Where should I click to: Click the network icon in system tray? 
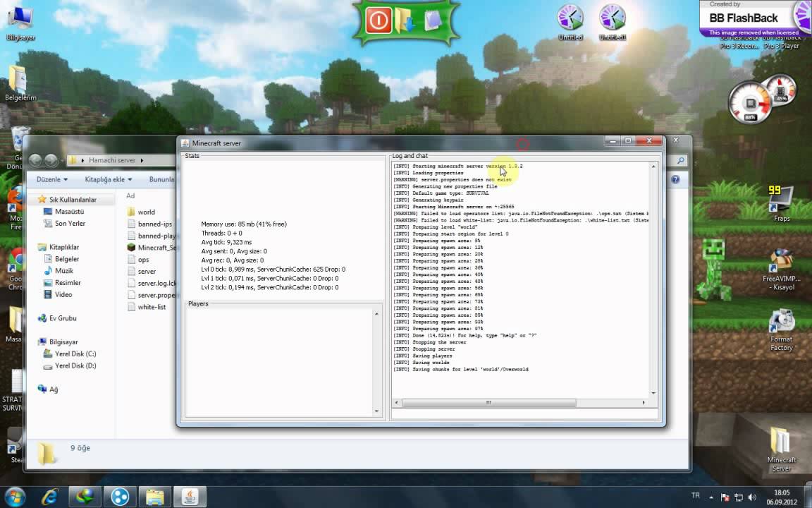point(739,497)
